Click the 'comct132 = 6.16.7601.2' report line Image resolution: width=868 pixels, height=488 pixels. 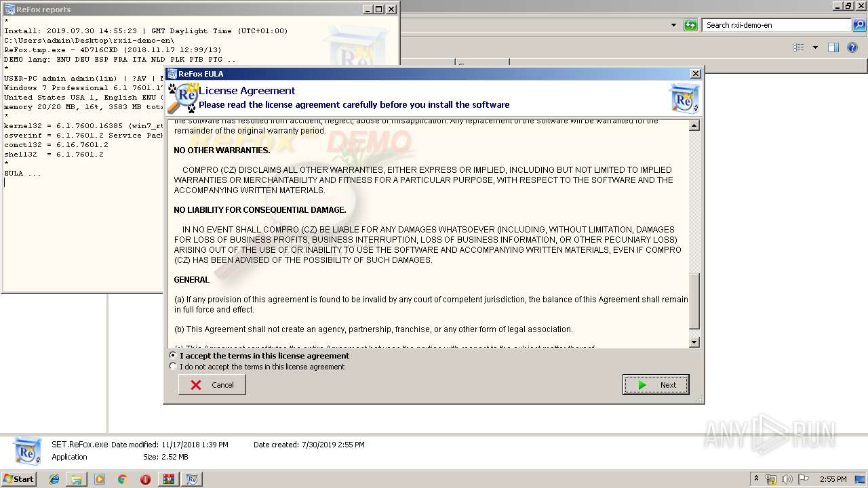[x=56, y=145]
